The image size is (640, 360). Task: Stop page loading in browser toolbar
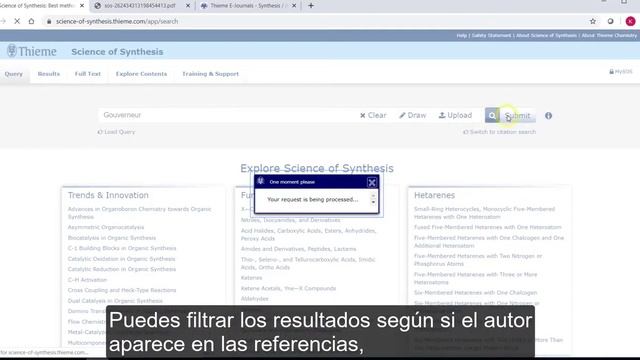click(17, 21)
